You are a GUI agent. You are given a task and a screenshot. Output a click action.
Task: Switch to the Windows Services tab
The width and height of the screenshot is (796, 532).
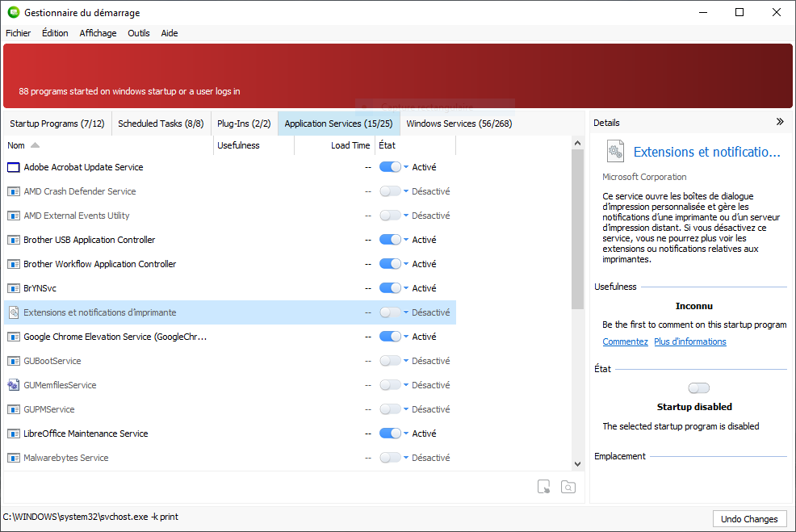click(x=459, y=124)
